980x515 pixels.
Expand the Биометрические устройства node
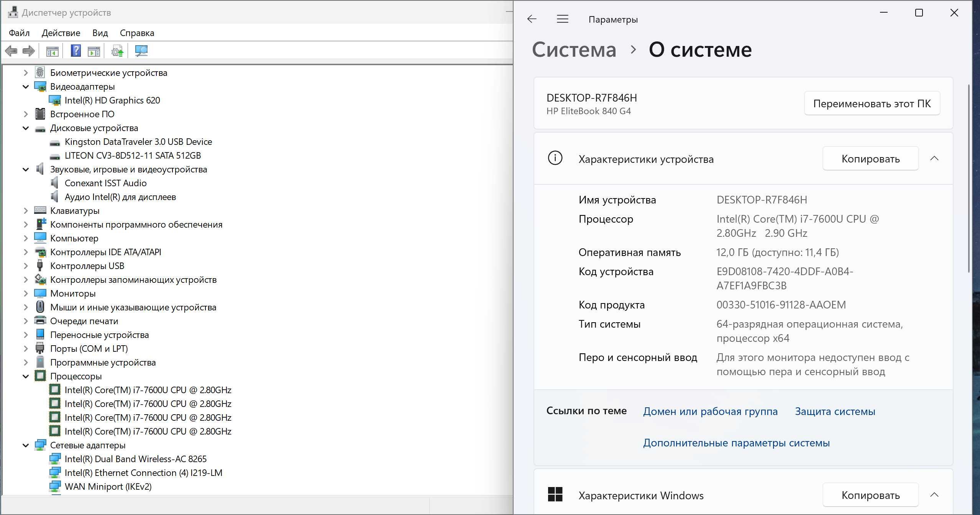tap(26, 72)
